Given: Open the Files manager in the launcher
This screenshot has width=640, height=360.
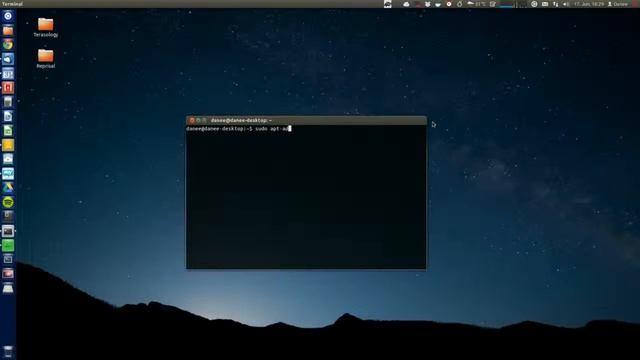Looking at the screenshot, I should 8,31.
